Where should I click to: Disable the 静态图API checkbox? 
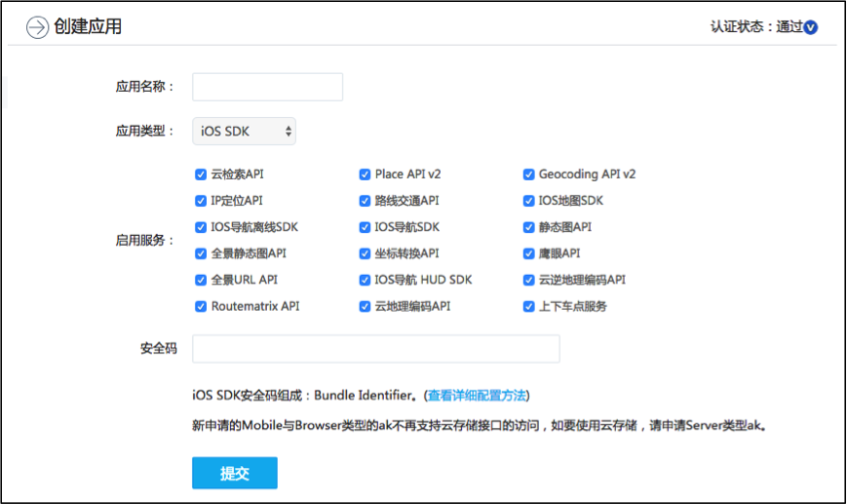[529, 227]
